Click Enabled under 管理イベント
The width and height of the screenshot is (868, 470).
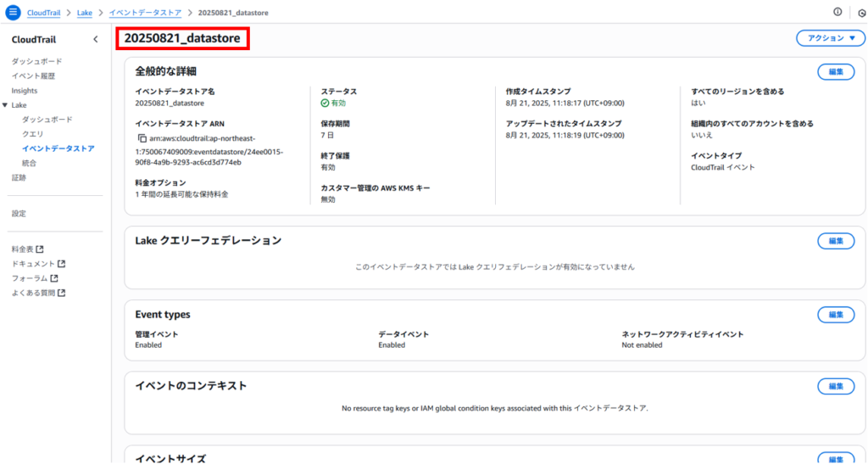click(148, 344)
